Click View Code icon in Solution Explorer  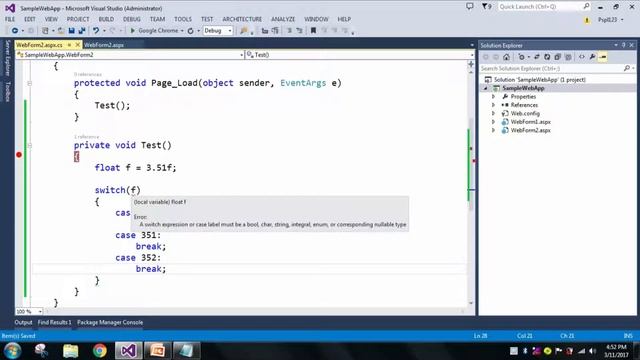pyautogui.click(x=582, y=57)
